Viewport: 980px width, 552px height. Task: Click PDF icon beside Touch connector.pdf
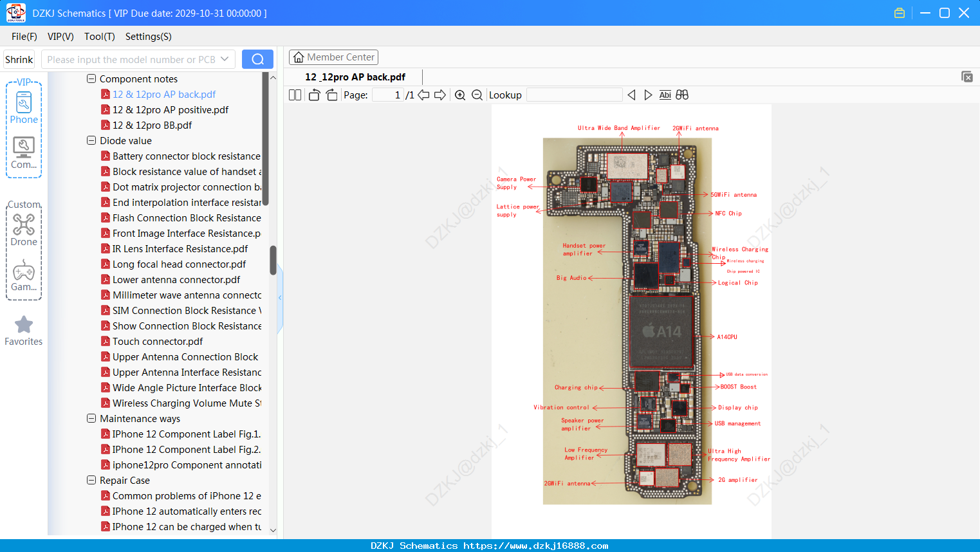(106, 341)
